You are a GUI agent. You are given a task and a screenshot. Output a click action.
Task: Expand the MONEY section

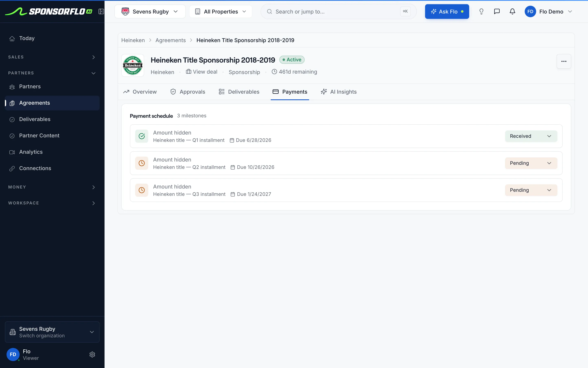(52, 187)
